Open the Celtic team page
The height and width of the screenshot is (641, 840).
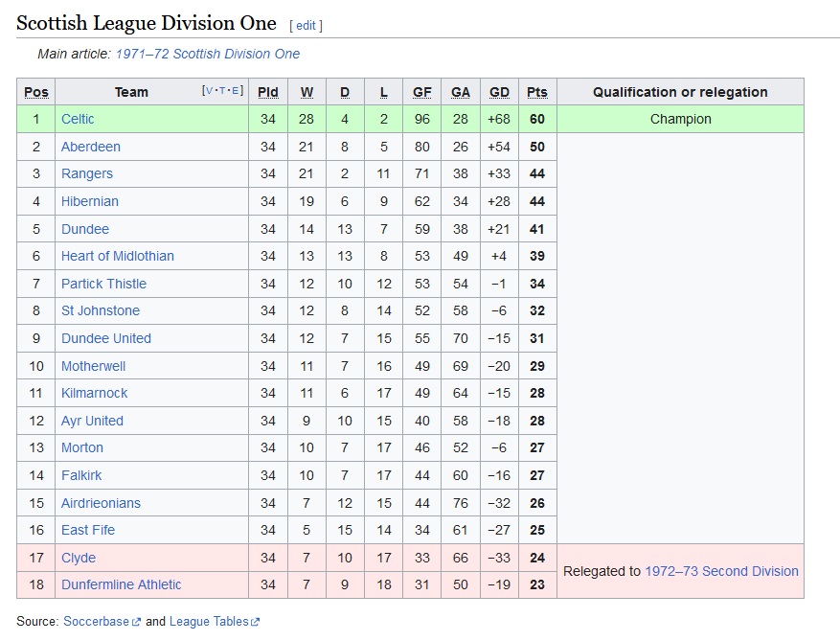pyautogui.click(x=78, y=119)
